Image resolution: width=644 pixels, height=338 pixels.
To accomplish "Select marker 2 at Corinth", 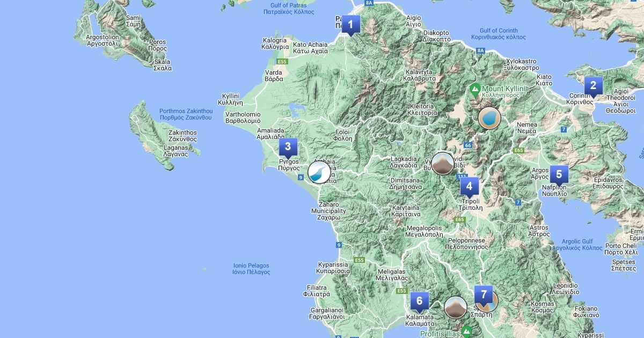I will (593, 86).
